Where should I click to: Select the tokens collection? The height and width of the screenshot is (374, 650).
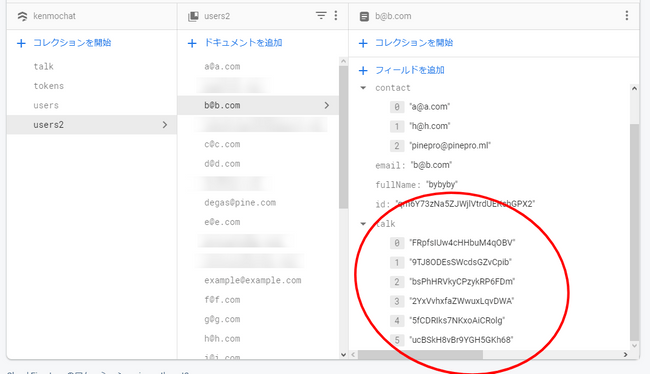[x=49, y=86]
